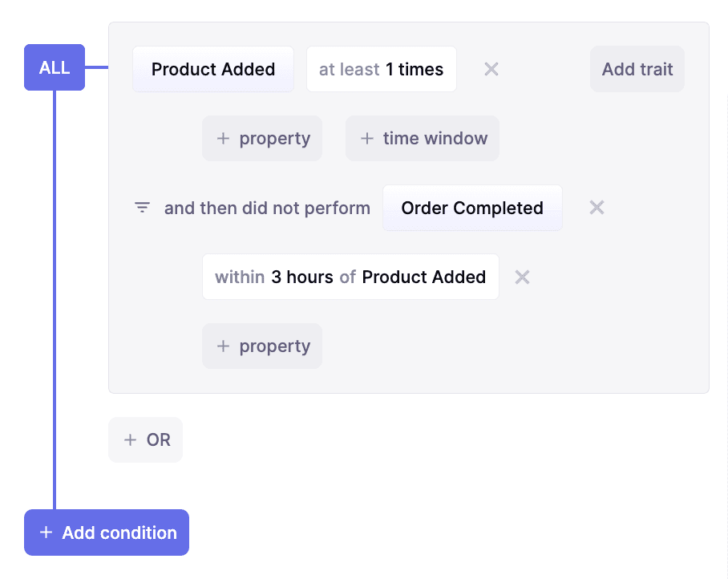Screen dimensions: 728x579
Task: Edit the '3 hours' duration value
Action: 302,277
